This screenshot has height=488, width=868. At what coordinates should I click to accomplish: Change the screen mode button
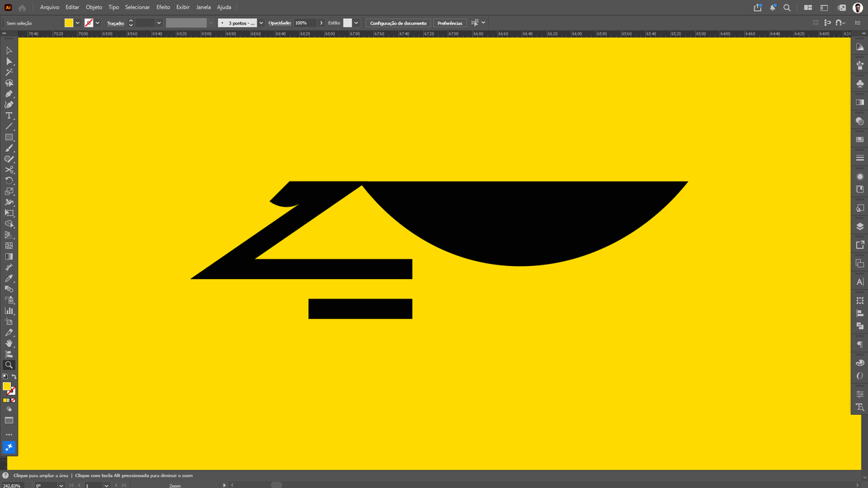[x=9, y=420]
